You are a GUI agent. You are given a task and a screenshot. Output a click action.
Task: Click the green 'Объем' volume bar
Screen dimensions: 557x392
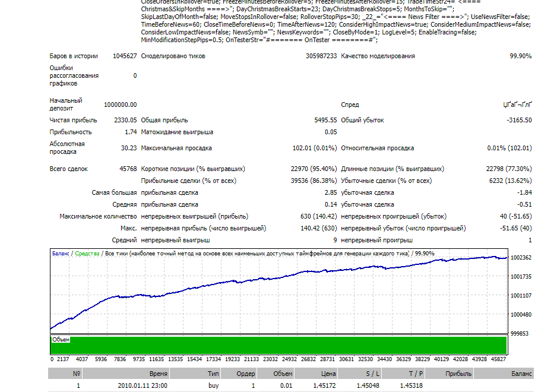279,345
